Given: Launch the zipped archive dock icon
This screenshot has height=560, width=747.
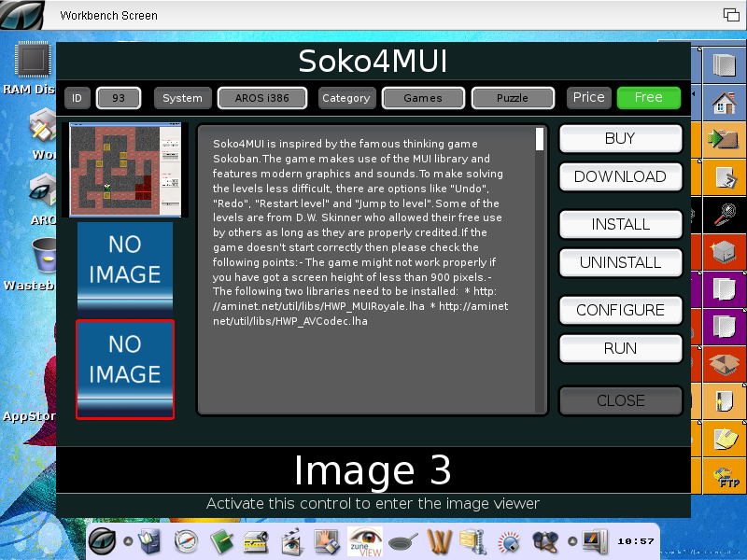Looking at the screenshot, I should [x=473, y=542].
